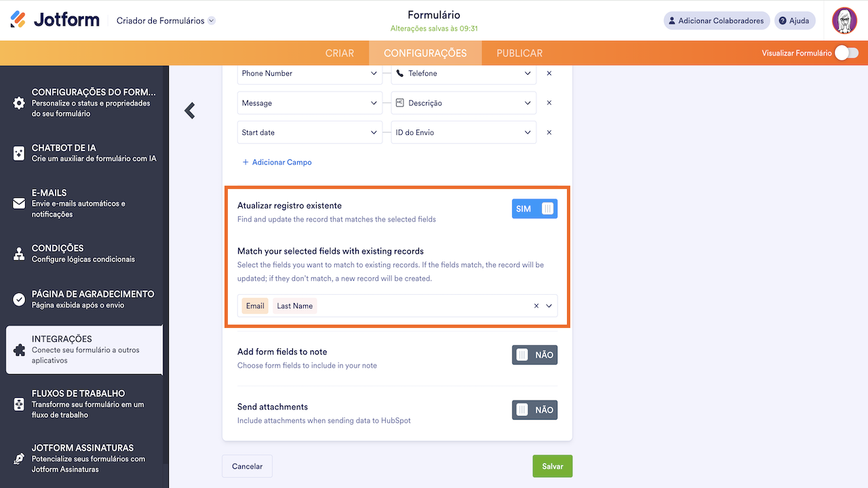This screenshot has width=868, height=488.
Task: Click the Jotform logo icon
Action: pos(18,20)
